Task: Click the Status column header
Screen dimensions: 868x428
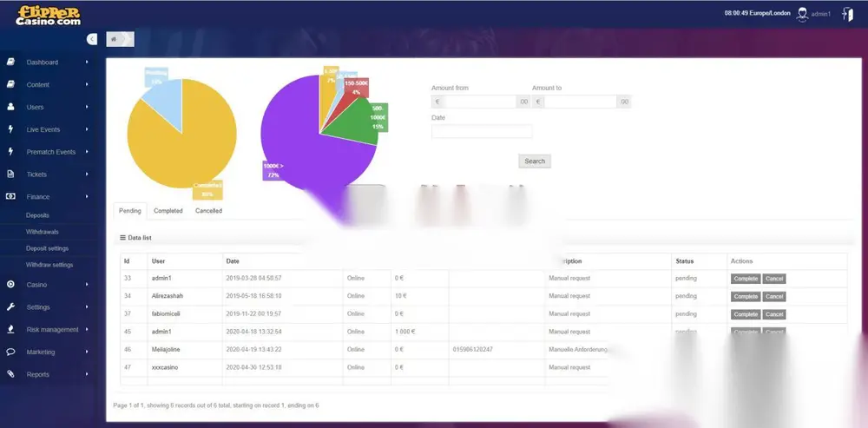Action: pyautogui.click(x=684, y=260)
